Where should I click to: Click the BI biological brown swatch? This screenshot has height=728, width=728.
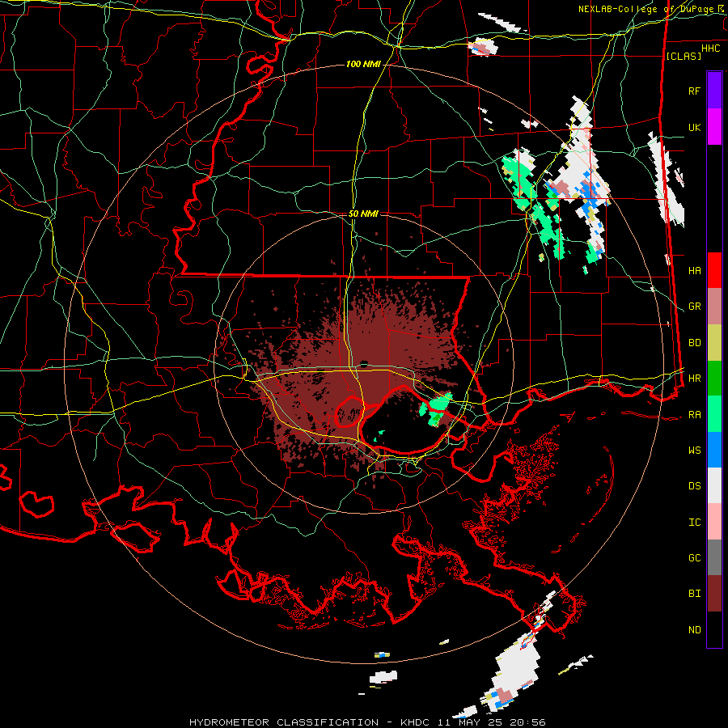[x=714, y=594]
